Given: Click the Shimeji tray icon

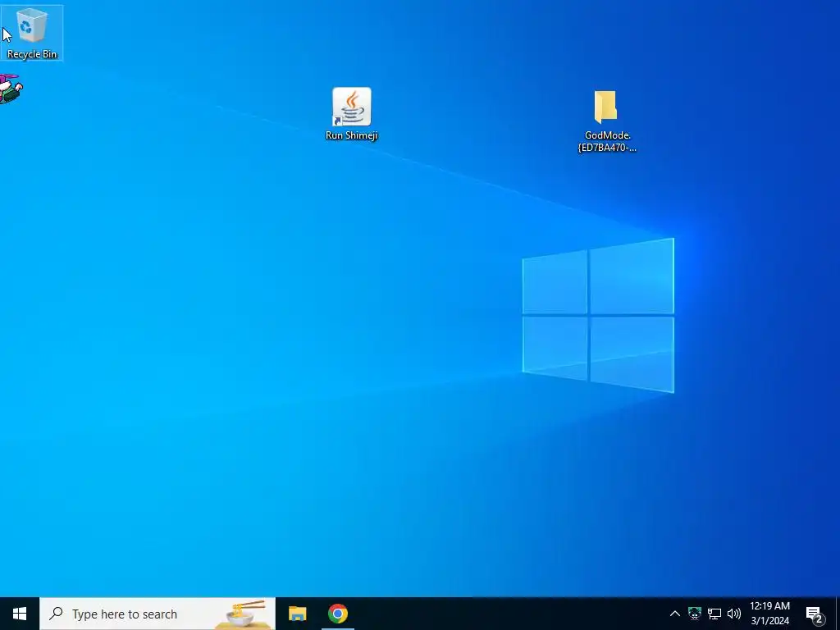Looking at the screenshot, I should point(694,614).
